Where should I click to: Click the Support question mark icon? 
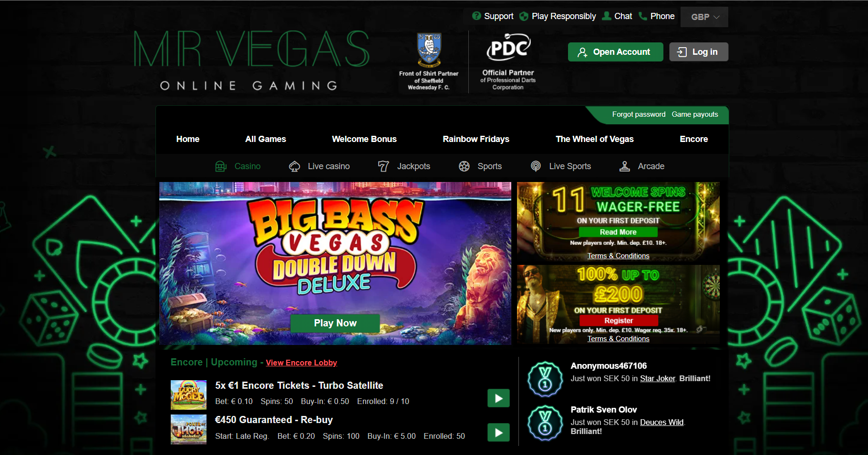476,16
